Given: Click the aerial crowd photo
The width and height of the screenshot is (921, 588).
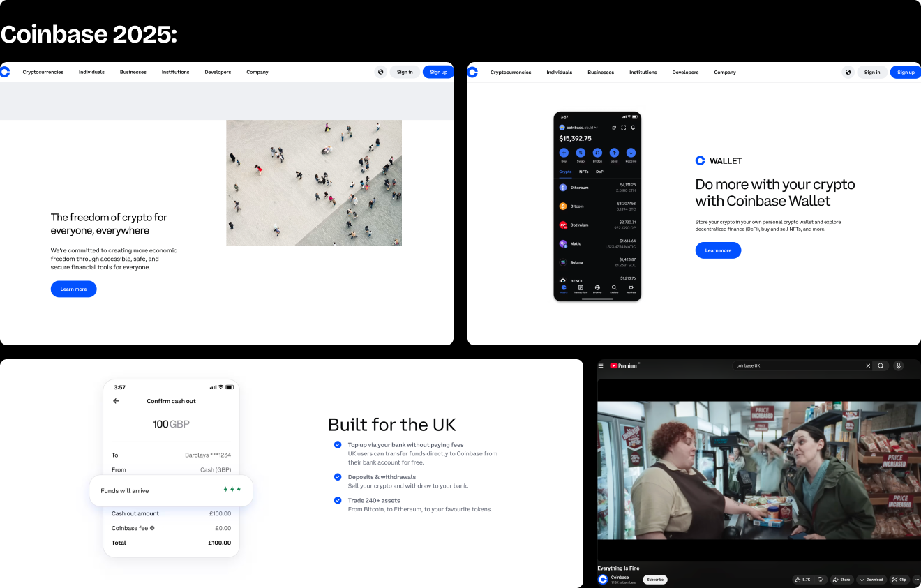Looking at the screenshot, I should click(x=314, y=183).
